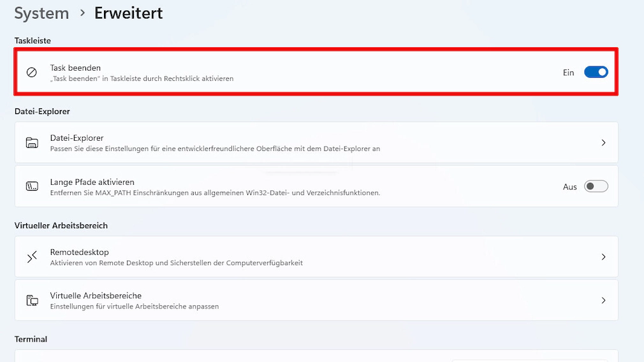
Task: Click the "Aus" status label
Action: (x=569, y=187)
